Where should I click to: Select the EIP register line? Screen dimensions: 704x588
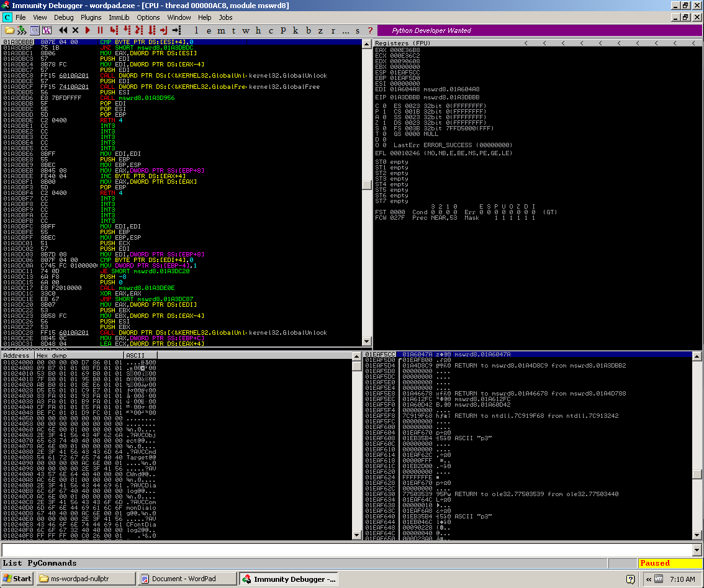(x=427, y=97)
